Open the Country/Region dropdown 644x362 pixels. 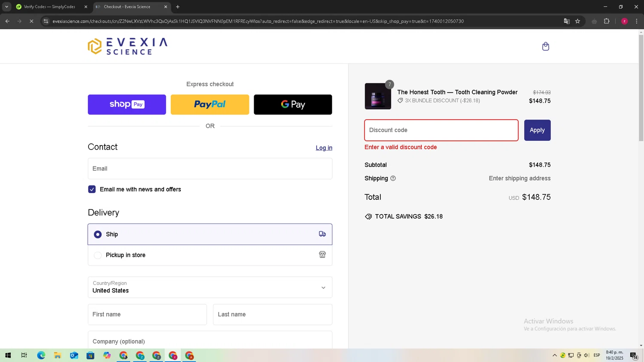(210, 287)
